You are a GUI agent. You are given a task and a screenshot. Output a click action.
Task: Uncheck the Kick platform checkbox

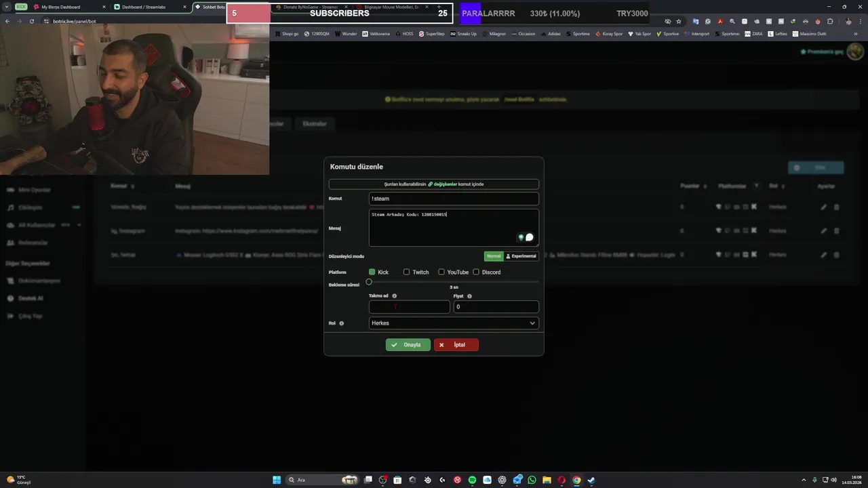(x=372, y=272)
